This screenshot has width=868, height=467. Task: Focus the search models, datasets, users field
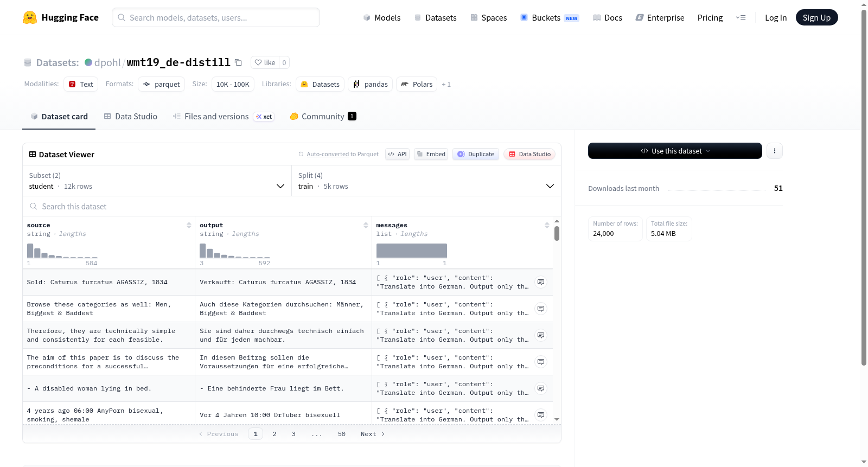pyautogui.click(x=216, y=17)
